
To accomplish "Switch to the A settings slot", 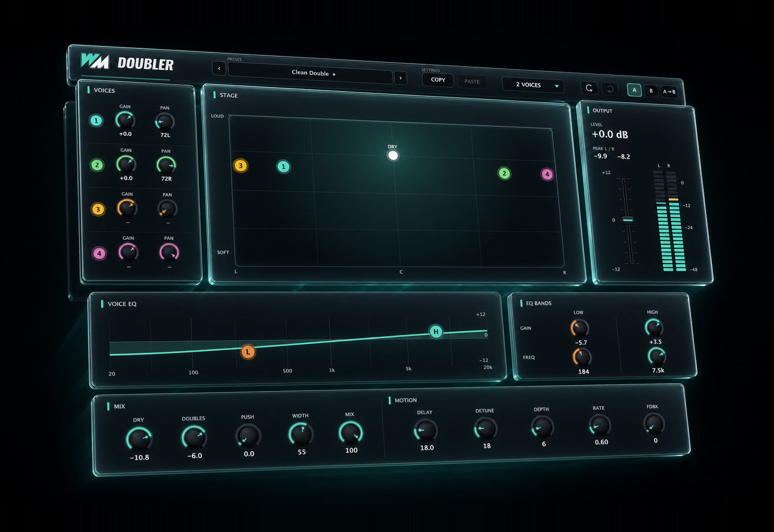I will point(635,90).
